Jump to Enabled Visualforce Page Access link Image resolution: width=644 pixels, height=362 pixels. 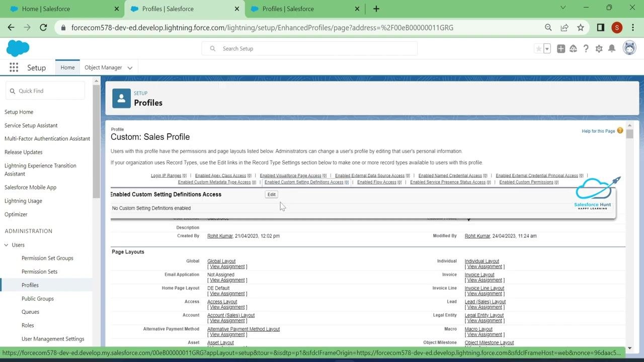click(290, 176)
